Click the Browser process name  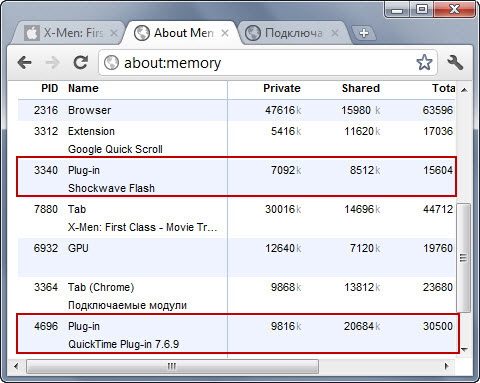pyautogui.click(x=90, y=110)
